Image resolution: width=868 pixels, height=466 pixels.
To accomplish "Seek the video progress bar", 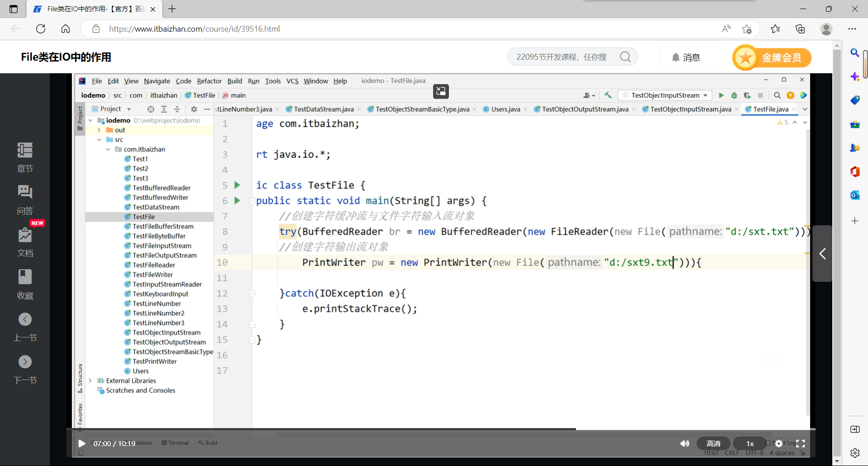I will click(x=441, y=428).
